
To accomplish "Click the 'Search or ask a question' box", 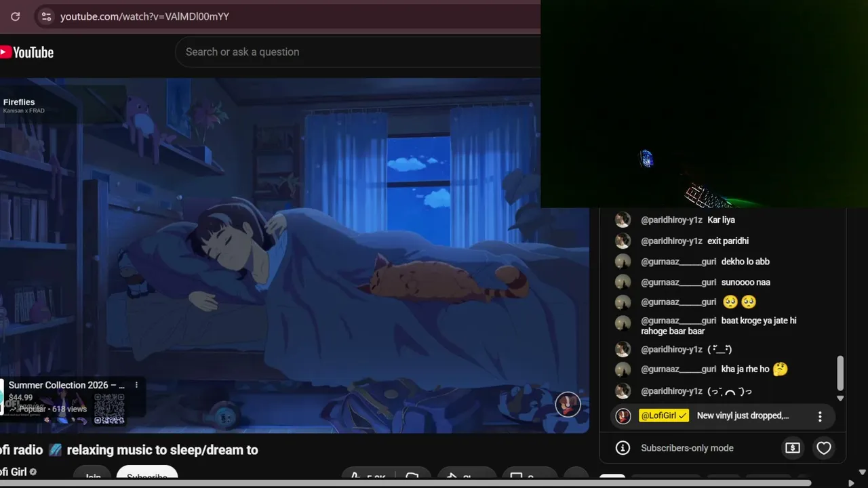I will 357,52.
